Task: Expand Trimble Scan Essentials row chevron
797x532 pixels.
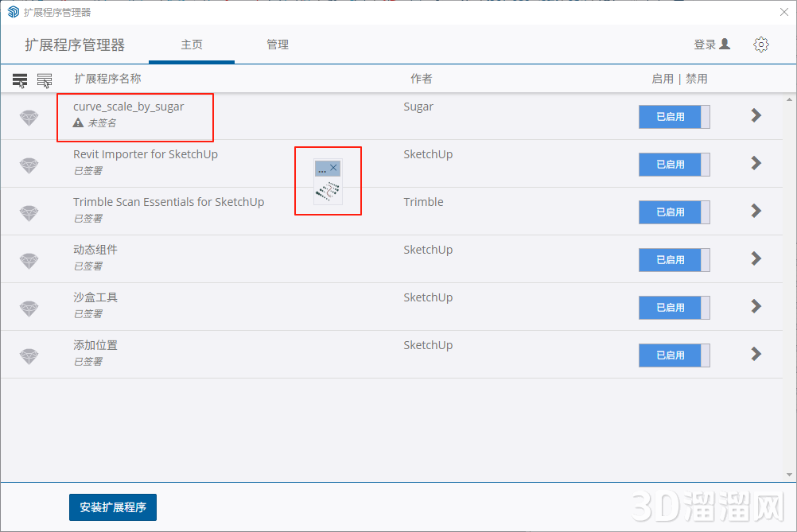Action: coord(756,211)
